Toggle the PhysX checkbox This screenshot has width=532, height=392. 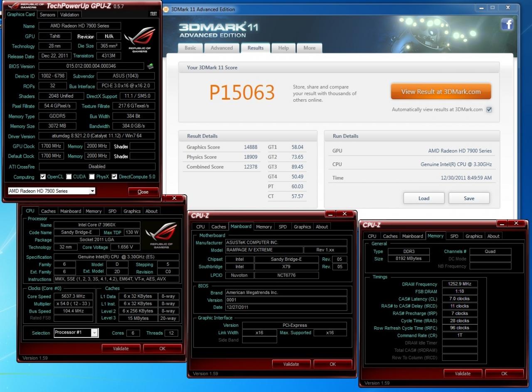coord(91,176)
